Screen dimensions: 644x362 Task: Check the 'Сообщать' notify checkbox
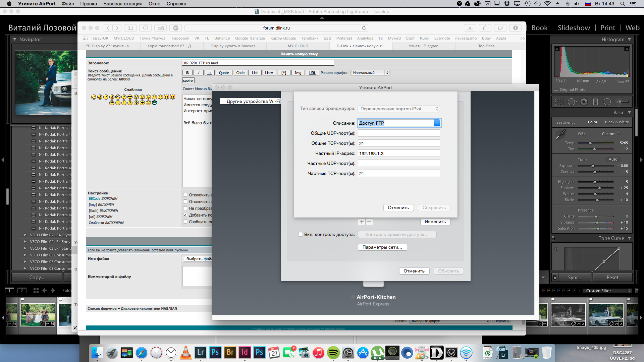pyautogui.click(x=185, y=222)
